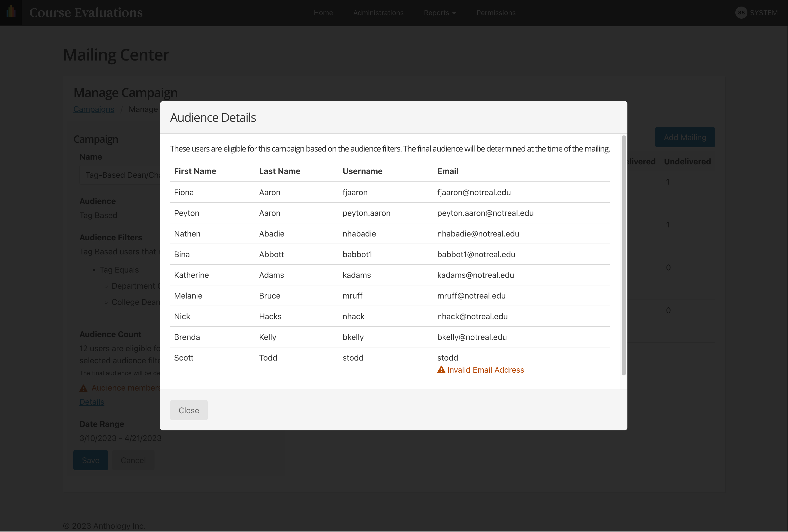Click the last name Hacks
Image resolution: width=788 pixels, height=532 pixels.
(270, 317)
